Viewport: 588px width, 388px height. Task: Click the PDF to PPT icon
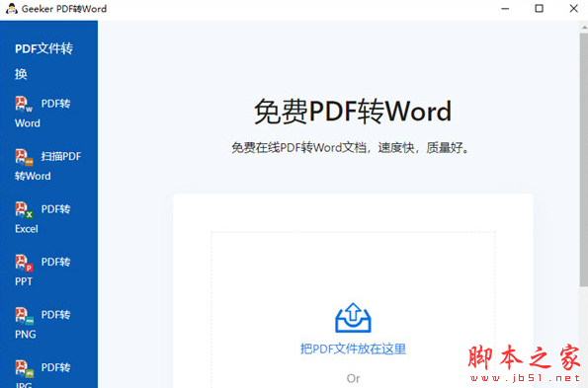24,263
